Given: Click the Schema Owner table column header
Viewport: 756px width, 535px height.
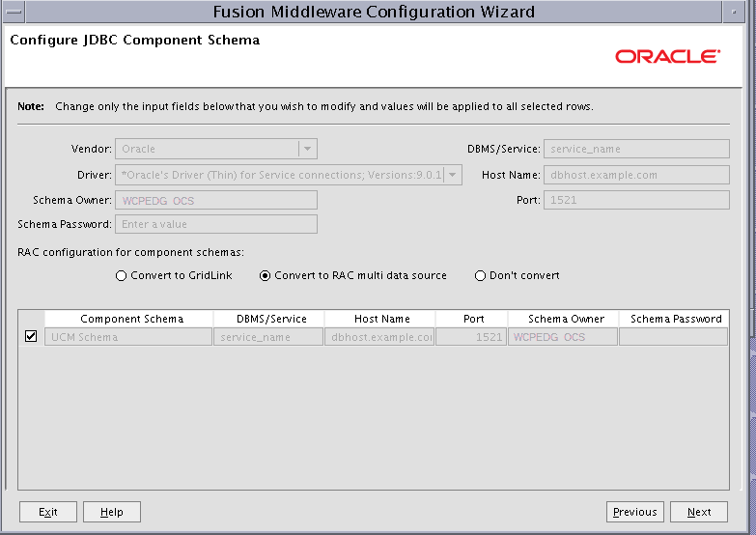Looking at the screenshot, I should pyautogui.click(x=563, y=319).
